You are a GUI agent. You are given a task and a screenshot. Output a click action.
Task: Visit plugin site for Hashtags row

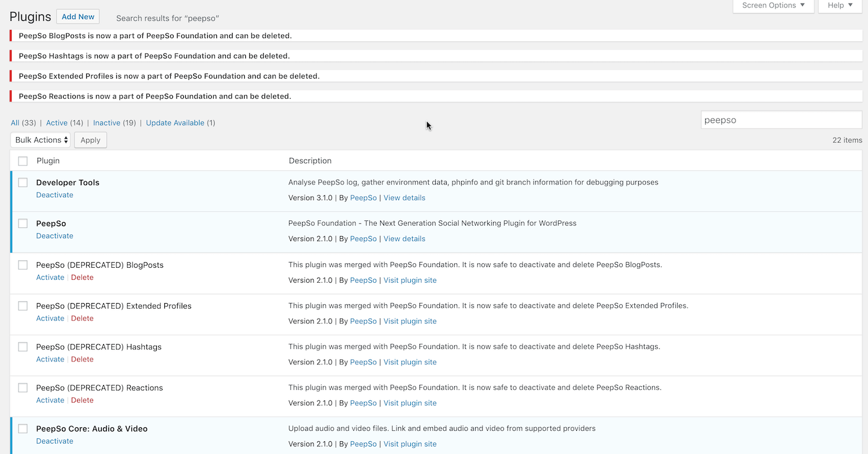pos(410,362)
